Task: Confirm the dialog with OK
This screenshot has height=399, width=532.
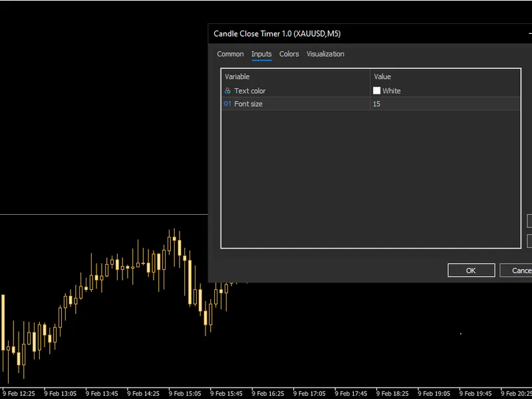Action: click(471, 271)
